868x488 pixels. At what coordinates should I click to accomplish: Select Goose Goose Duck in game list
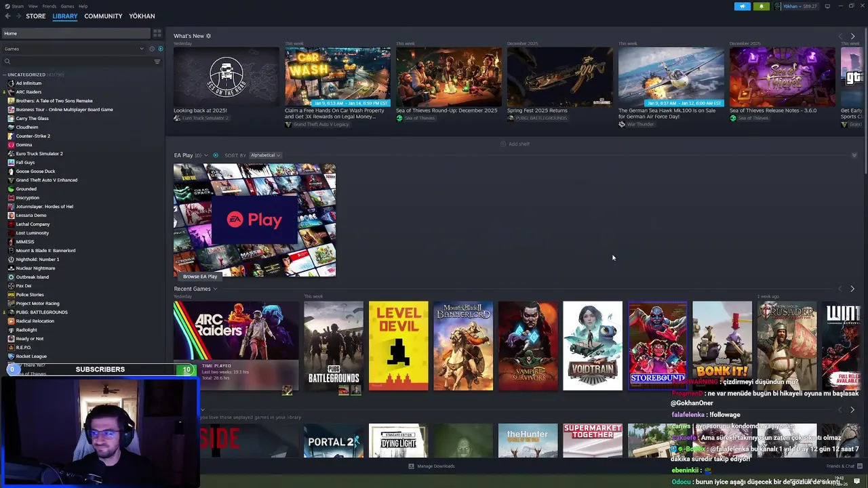35,171
